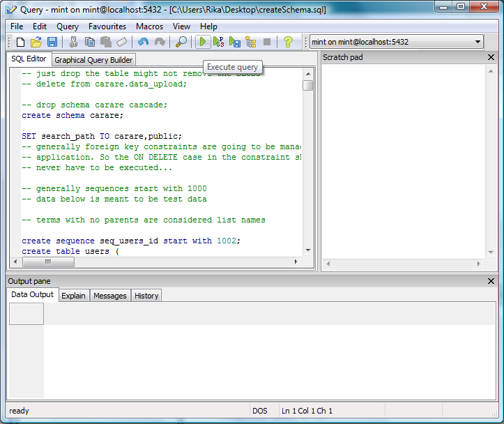This screenshot has width=504, height=424.
Task: Open the Favourites menu
Action: point(107,26)
